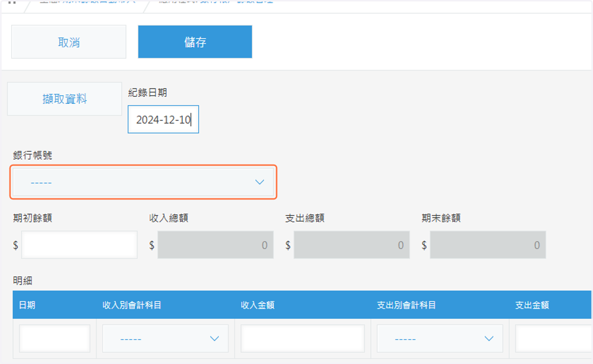Click the 銀行帳號 field label

32,155
